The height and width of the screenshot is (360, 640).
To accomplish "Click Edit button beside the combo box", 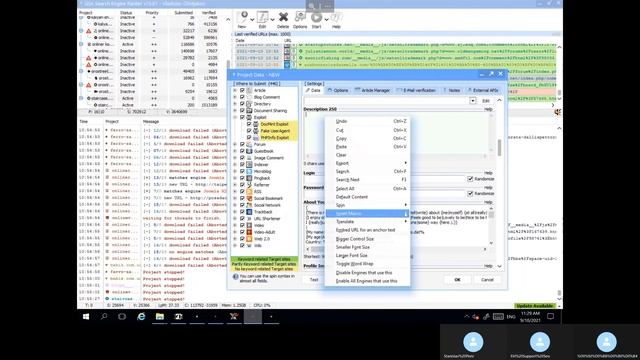I will coord(486,100).
